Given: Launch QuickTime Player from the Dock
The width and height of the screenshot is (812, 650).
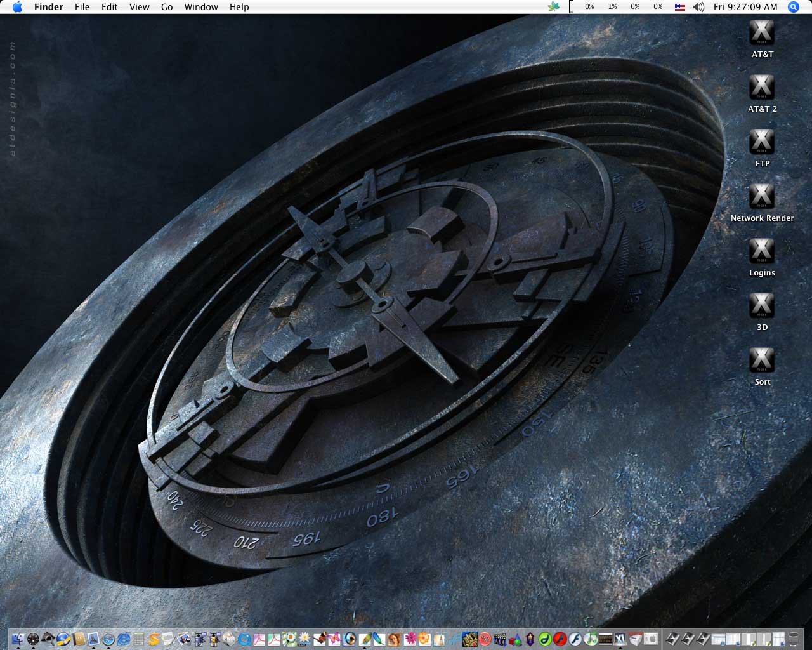Looking at the screenshot, I should click(x=244, y=639).
